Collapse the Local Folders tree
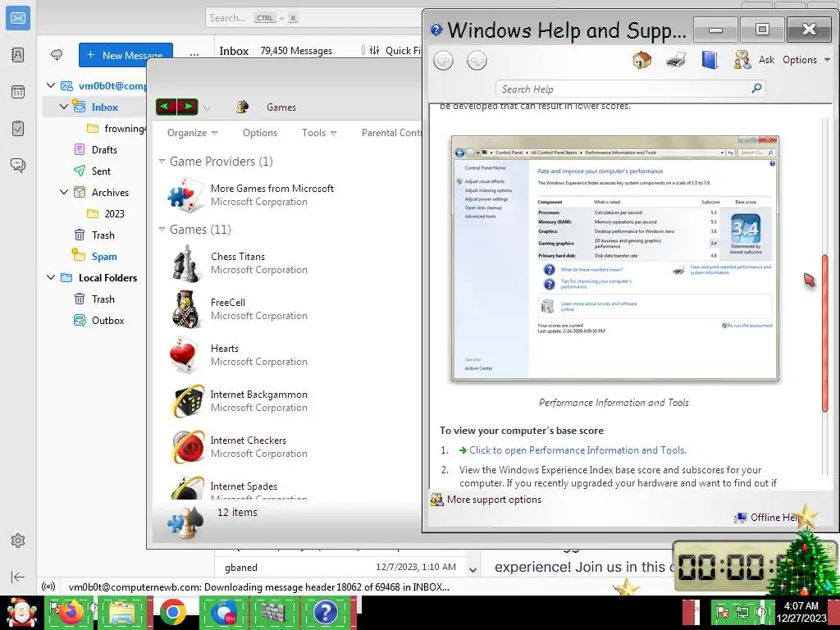This screenshot has height=630, width=840. tap(51, 277)
